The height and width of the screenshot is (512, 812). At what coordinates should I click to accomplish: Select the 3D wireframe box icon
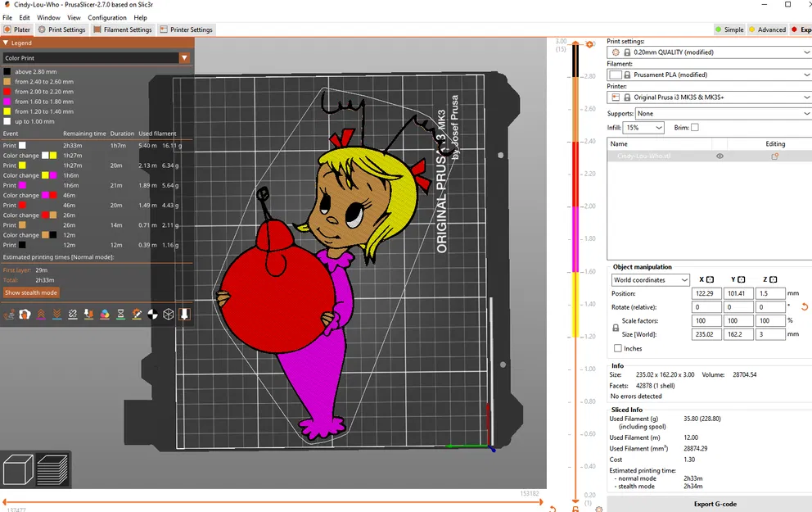tap(168, 314)
